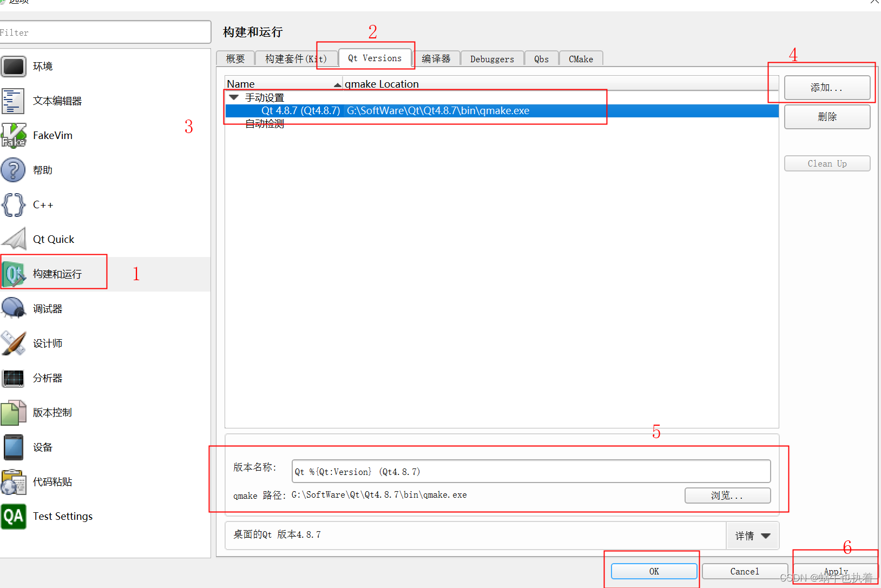
Task: Click the 浏览... browse button
Action: [727, 495]
